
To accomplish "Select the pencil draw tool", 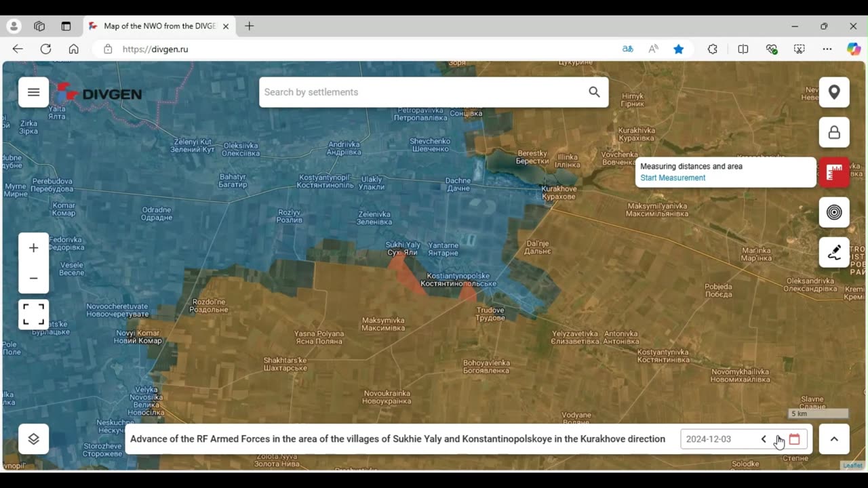I will pos(834,252).
